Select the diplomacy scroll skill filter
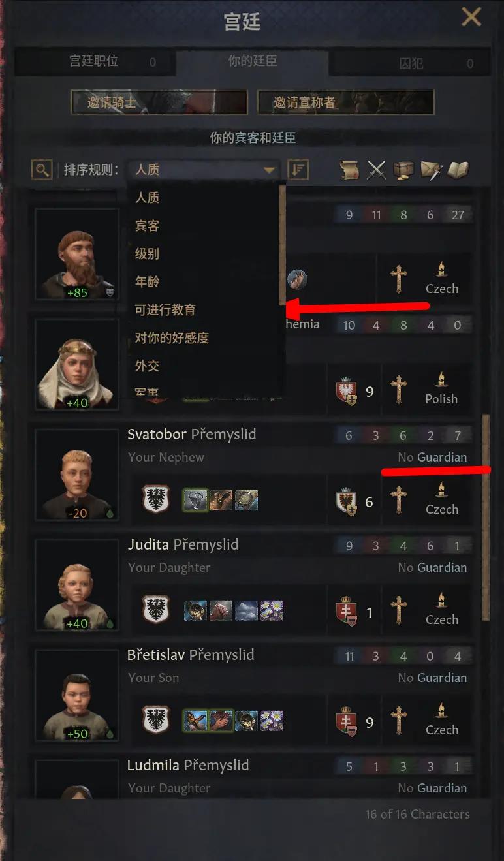This screenshot has width=504, height=861. tap(350, 170)
